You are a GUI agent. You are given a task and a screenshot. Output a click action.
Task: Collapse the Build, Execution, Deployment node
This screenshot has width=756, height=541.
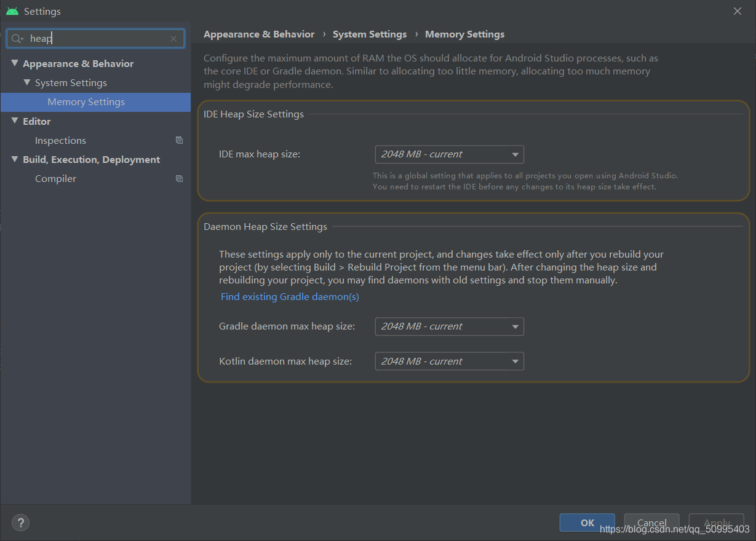tap(15, 159)
